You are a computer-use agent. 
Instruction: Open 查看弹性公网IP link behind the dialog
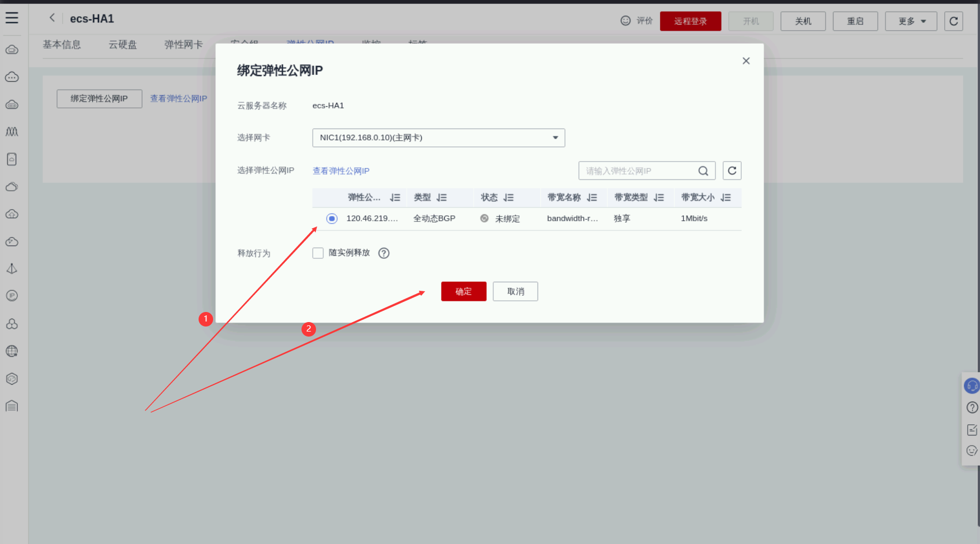[178, 98]
